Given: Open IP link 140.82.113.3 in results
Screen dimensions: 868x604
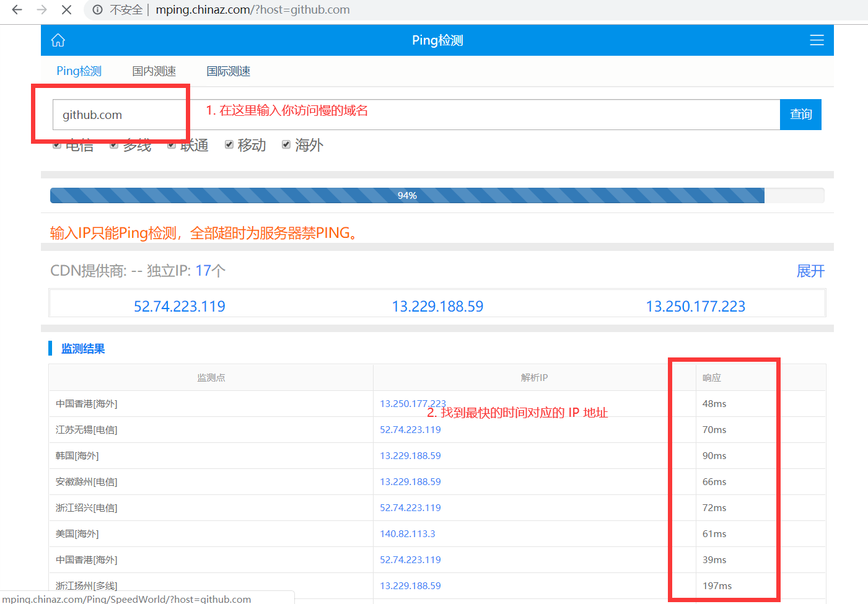Looking at the screenshot, I should pos(408,533).
